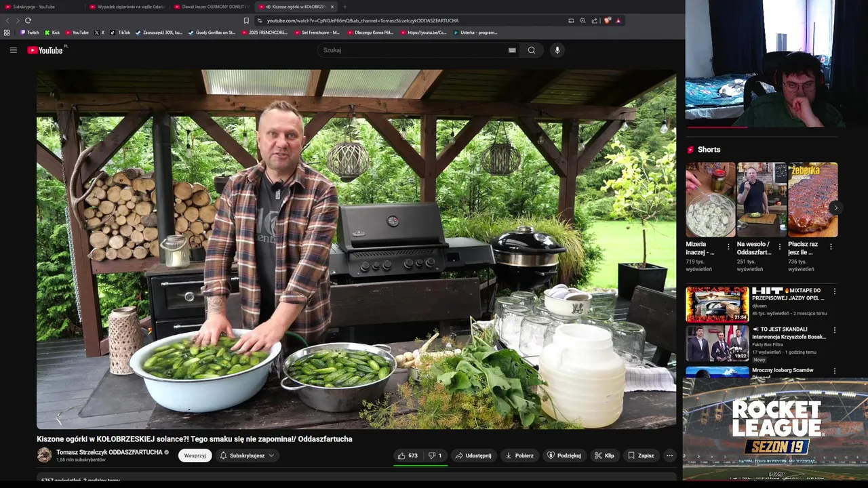Open options for Mizeria inaczej short
This screenshot has width=868, height=488.
[729, 247]
